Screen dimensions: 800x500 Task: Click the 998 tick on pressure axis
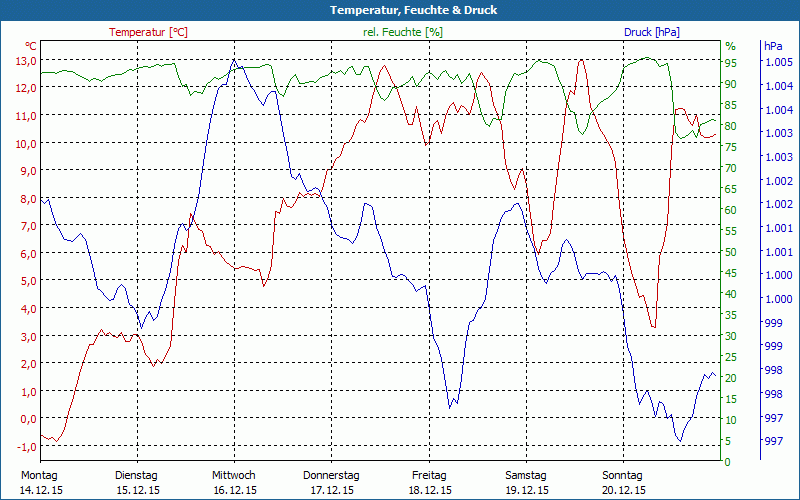[x=774, y=370]
